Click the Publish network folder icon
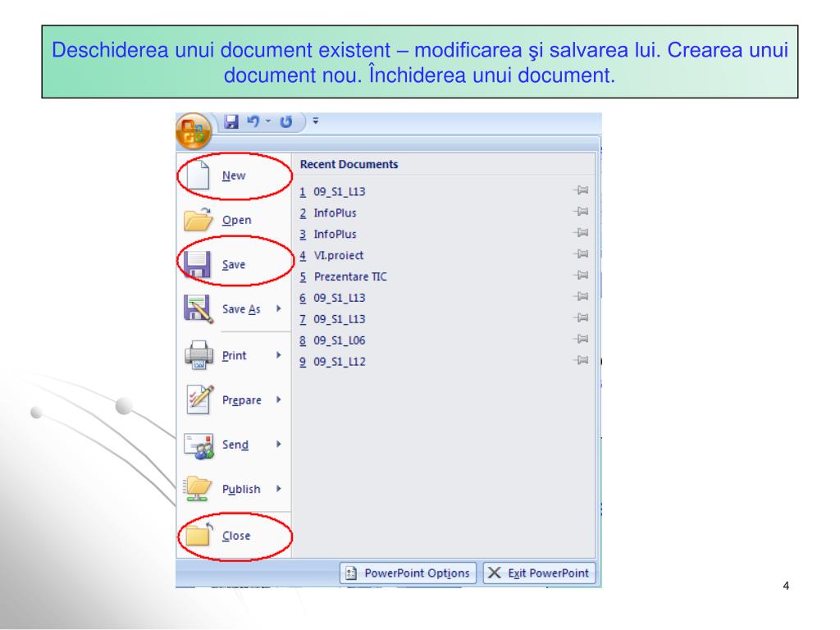Image resolution: width=840 pixels, height=630 pixels. click(x=198, y=489)
